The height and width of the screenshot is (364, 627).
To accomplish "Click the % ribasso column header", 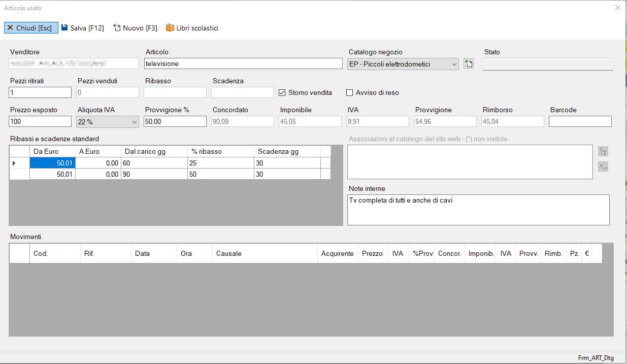I will [221, 151].
